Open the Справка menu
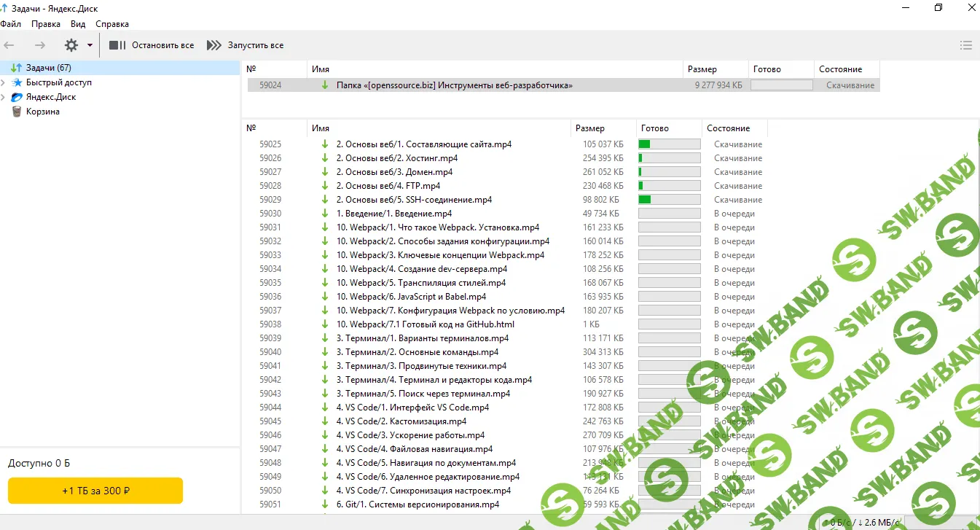 (x=112, y=24)
